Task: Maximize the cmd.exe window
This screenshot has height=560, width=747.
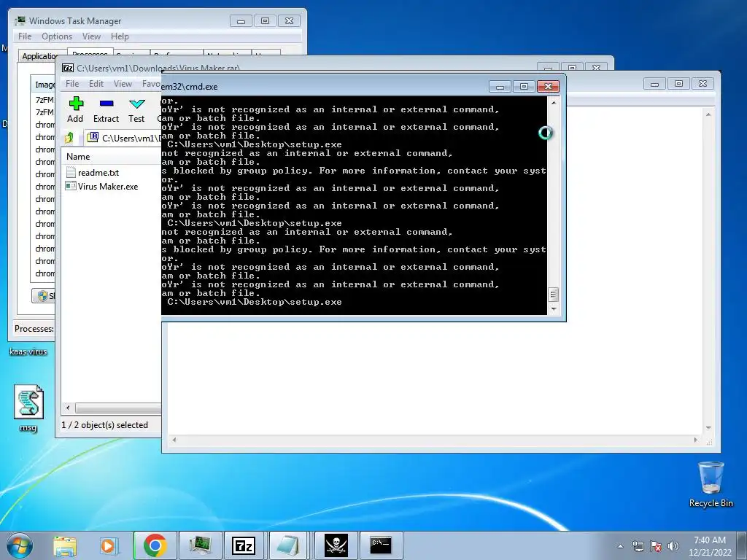Action: [524, 86]
